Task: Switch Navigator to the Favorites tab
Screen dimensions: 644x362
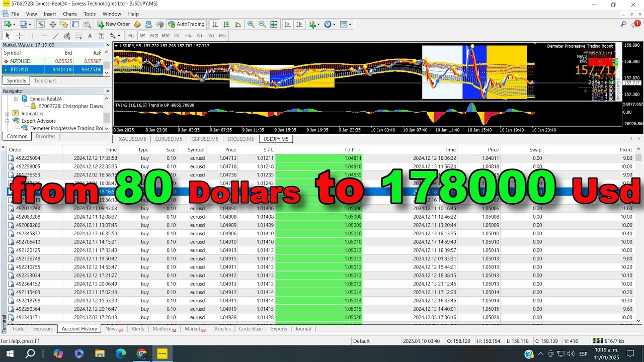Action: [x=45, y=136]
